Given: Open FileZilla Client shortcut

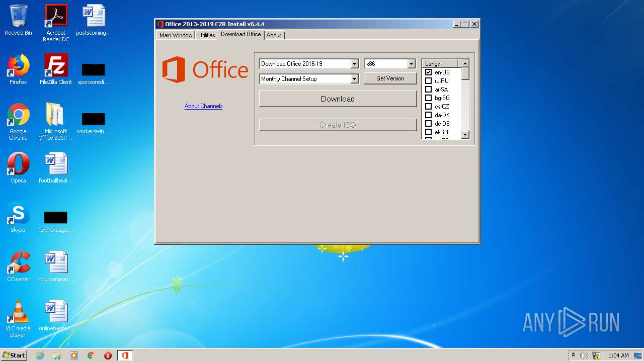Looking at the screenshot, I should [x=56, y=69].
